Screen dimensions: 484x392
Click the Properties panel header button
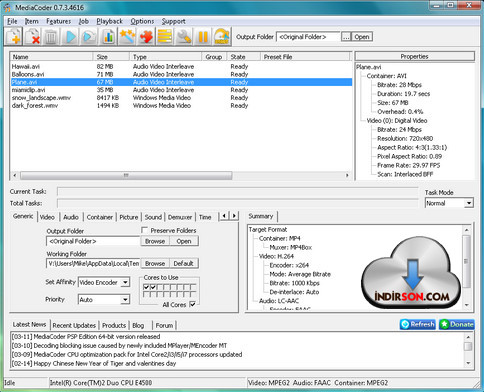coord(415,56)
